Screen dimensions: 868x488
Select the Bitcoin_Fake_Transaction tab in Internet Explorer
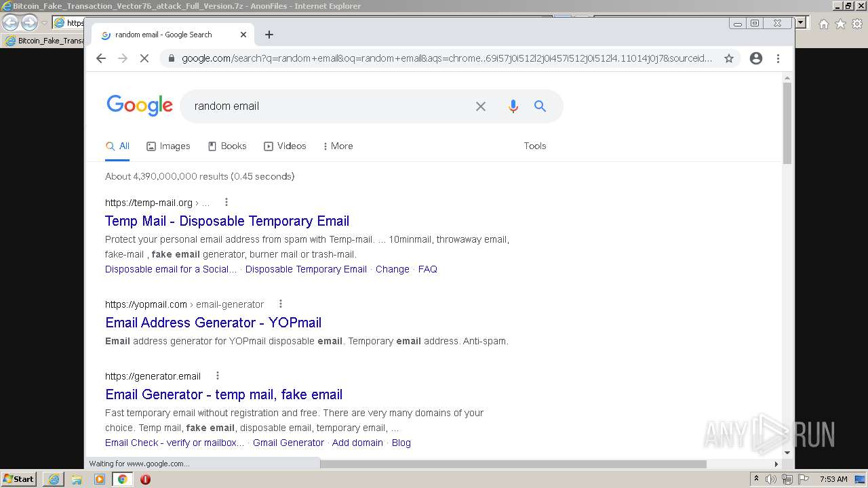(x=44, y=41)
